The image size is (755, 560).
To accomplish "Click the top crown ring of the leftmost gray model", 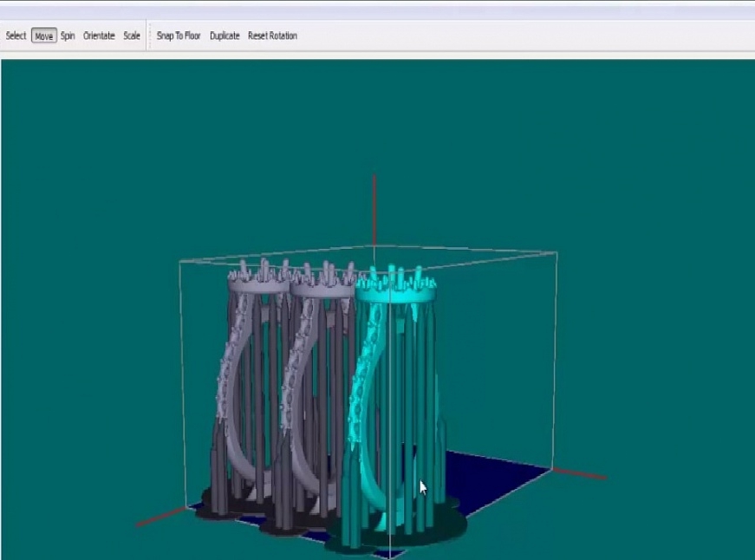I will (x=258, y=283).
